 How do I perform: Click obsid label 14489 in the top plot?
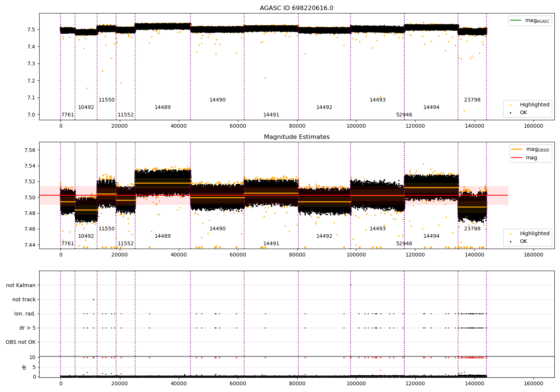click(x=162, y=107)
